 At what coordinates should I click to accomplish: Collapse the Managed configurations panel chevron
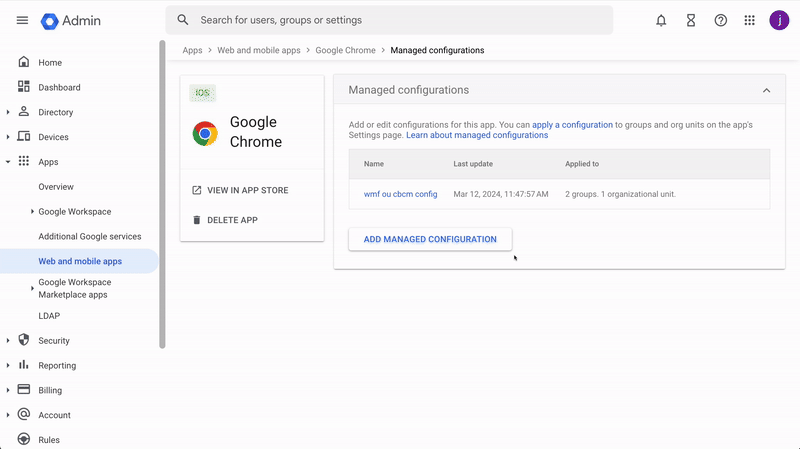766,90
